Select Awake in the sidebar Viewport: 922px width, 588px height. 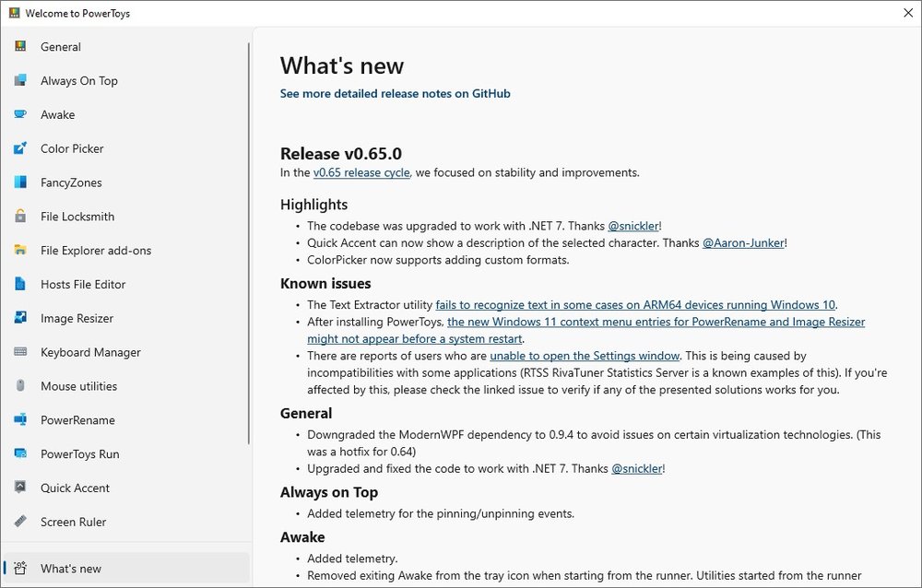57,114
